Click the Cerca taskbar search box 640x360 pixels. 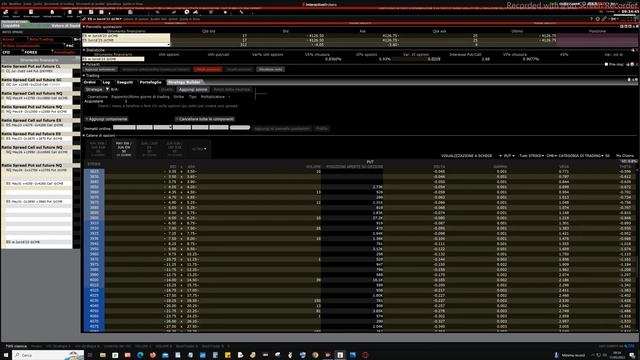point(48,355)
